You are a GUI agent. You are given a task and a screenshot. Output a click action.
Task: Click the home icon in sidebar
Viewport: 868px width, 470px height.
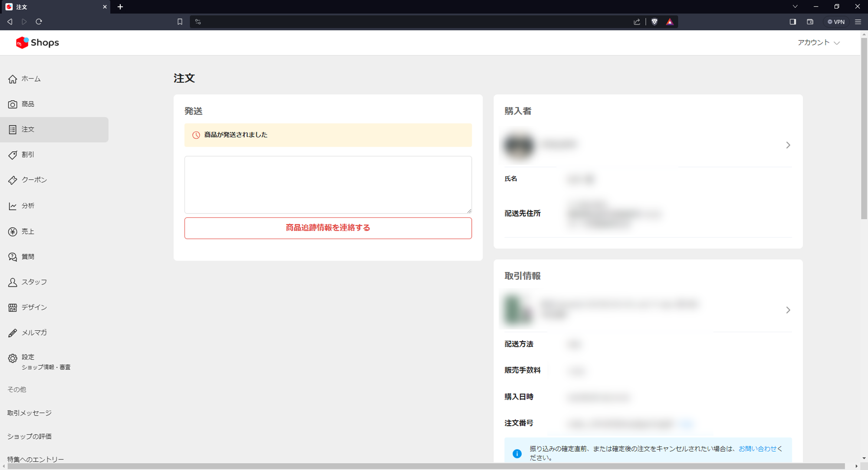[x=13, y=79]
